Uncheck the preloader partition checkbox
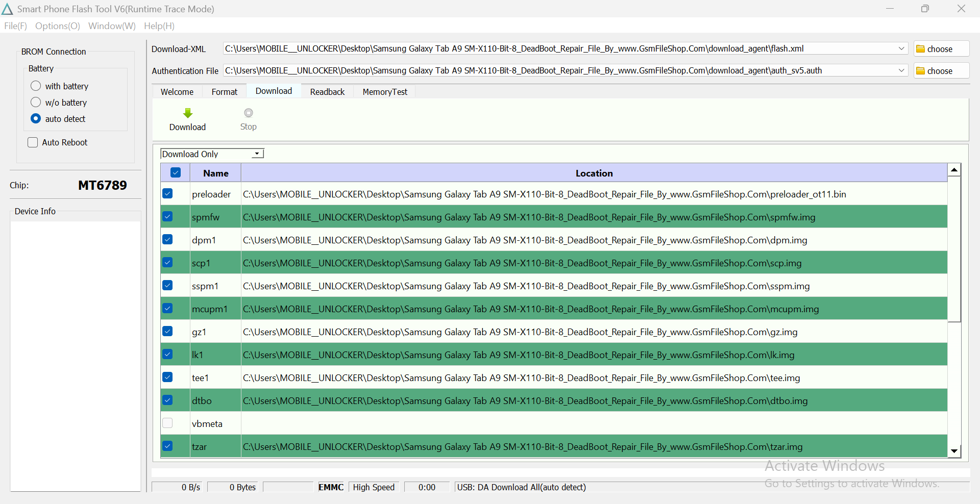The image size is (980, 504). pos(167,194)
